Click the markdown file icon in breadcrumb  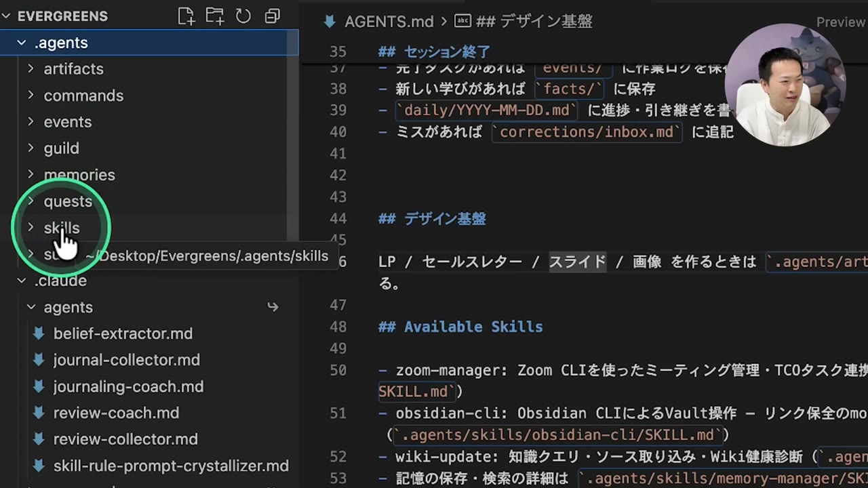(330, 22)
